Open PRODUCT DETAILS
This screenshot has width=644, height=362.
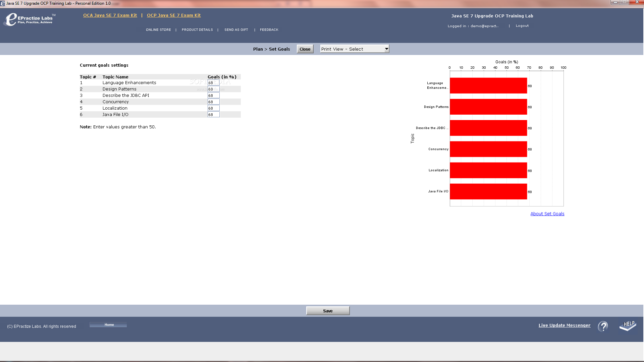[x=197, y=30]
